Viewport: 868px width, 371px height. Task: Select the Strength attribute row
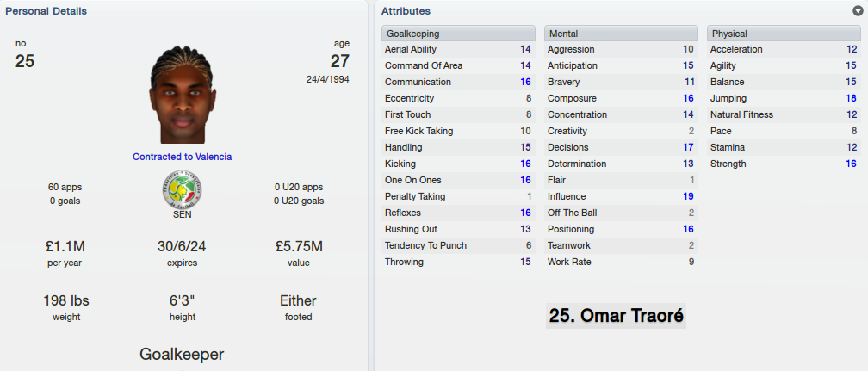[x=784, y=164]
